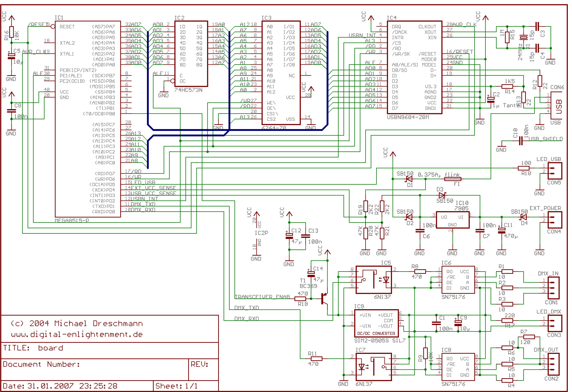
Task: Select the 24MHz crystal X1 symbol
Action: 524,37
